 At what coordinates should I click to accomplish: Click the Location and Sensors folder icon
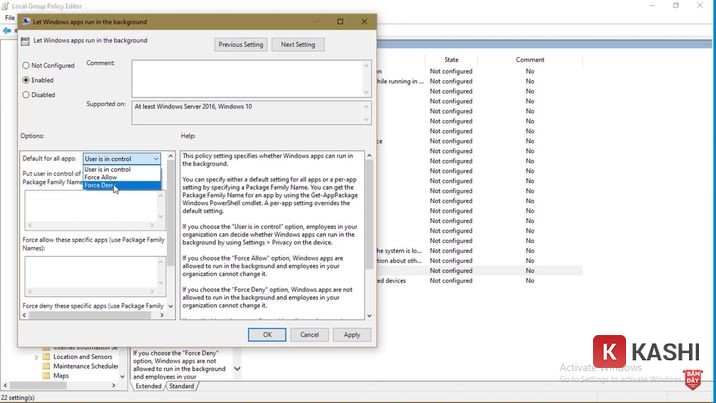coord(47,356)
